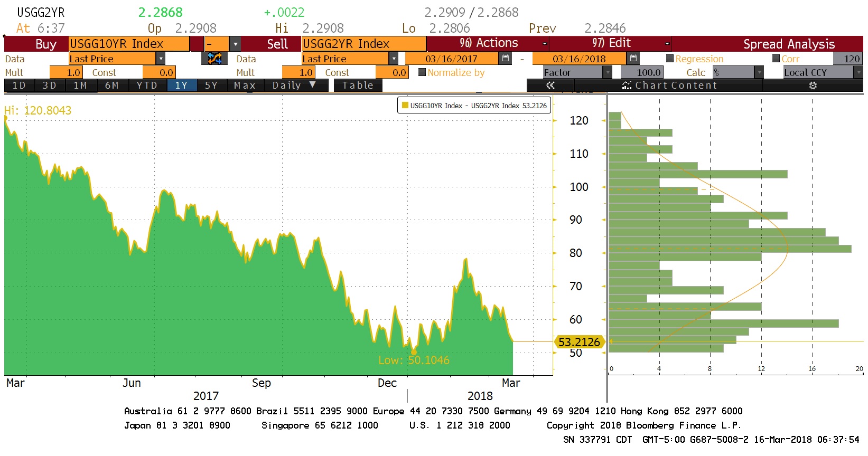Enable the Regression checkbox

tap(670, 59)
